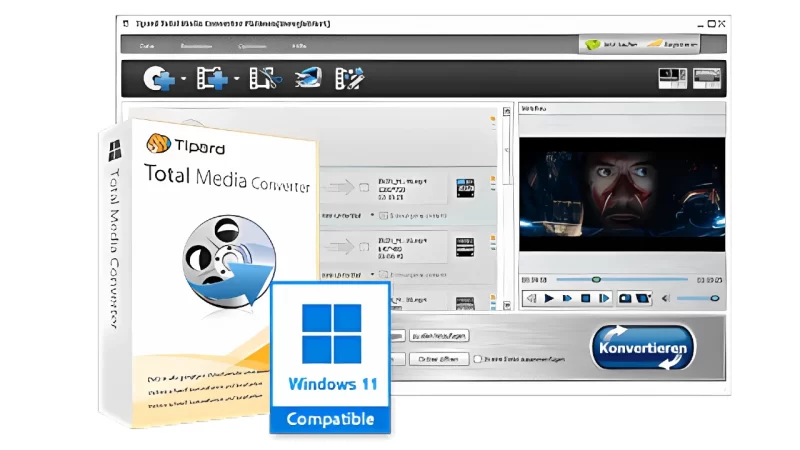Screen dimensions: 800x450
Task: Click the file list scrollbar down arrow
Action: tap(507, 305)
